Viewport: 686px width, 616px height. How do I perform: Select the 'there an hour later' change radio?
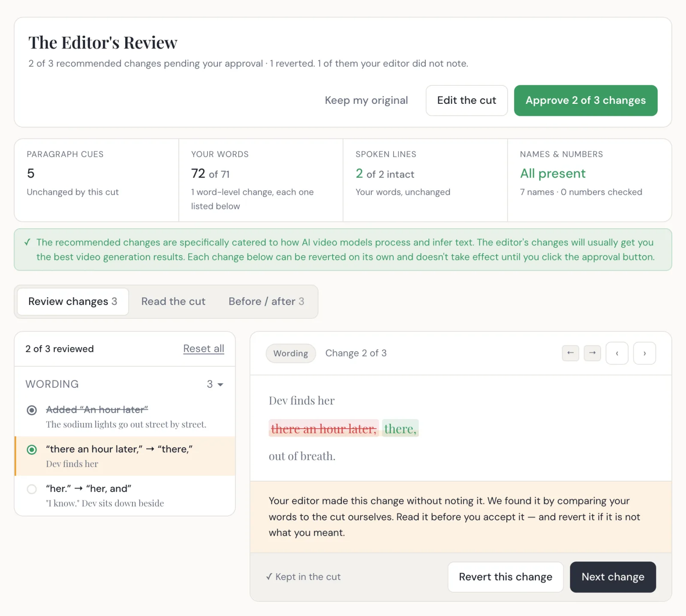(32, 450)
